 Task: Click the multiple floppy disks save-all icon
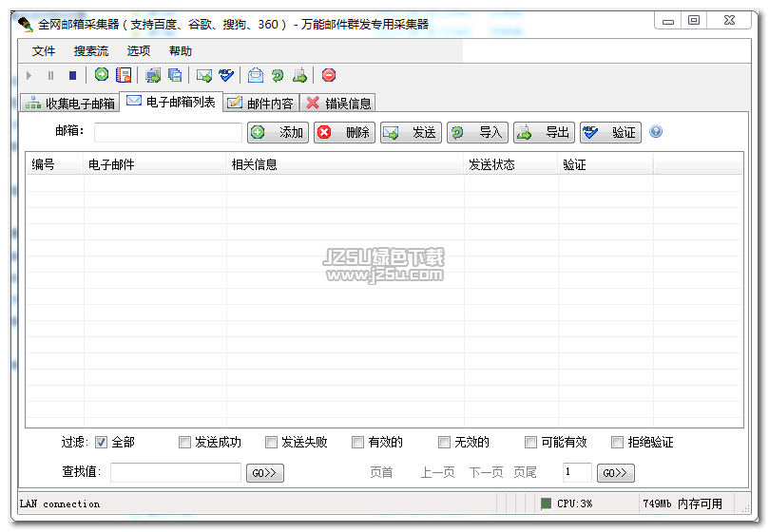[x=175, y=75]
